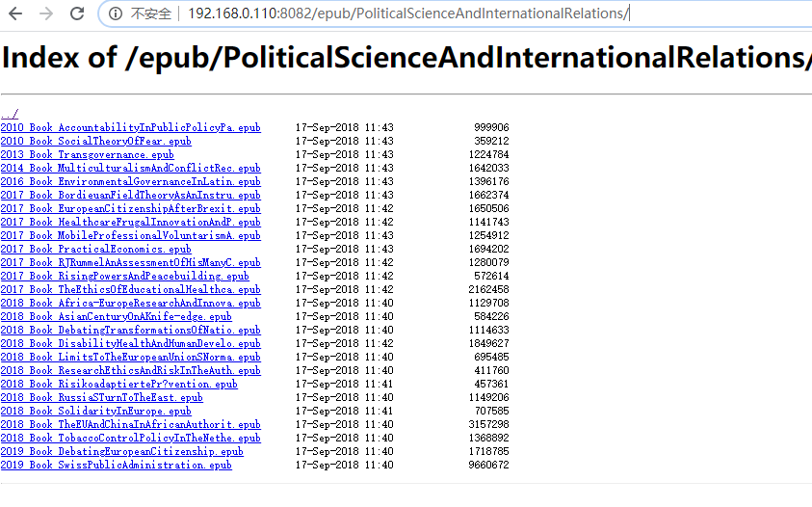Click the 不安全 security label
Image resolution: width=812 pixels, height=507 pixels.
(150, 13)
